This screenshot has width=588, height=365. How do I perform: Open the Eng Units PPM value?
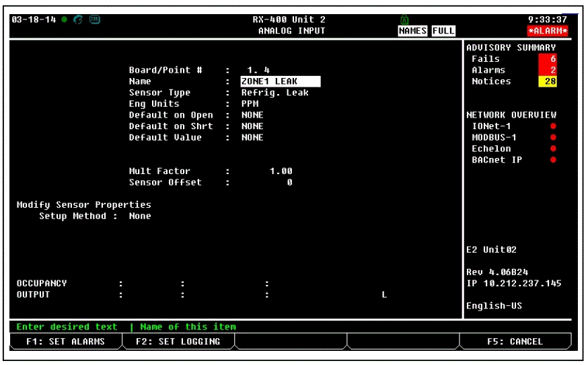click(250, 104)
